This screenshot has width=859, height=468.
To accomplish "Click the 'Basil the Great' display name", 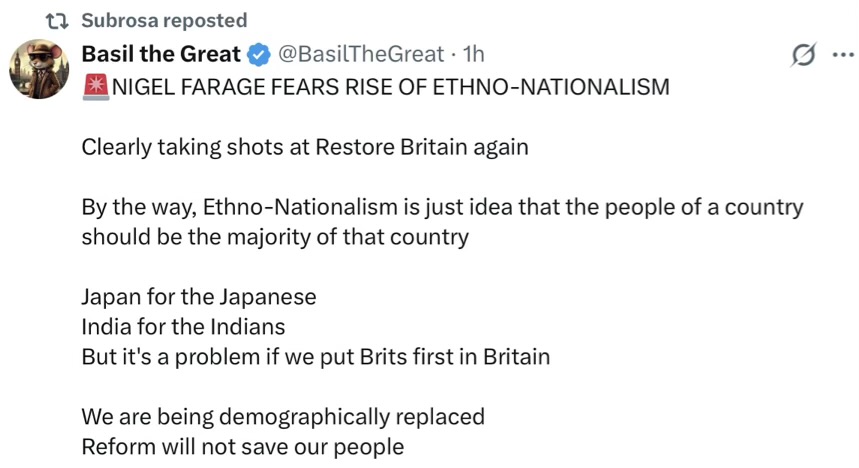I will click(x=161, y=54).
